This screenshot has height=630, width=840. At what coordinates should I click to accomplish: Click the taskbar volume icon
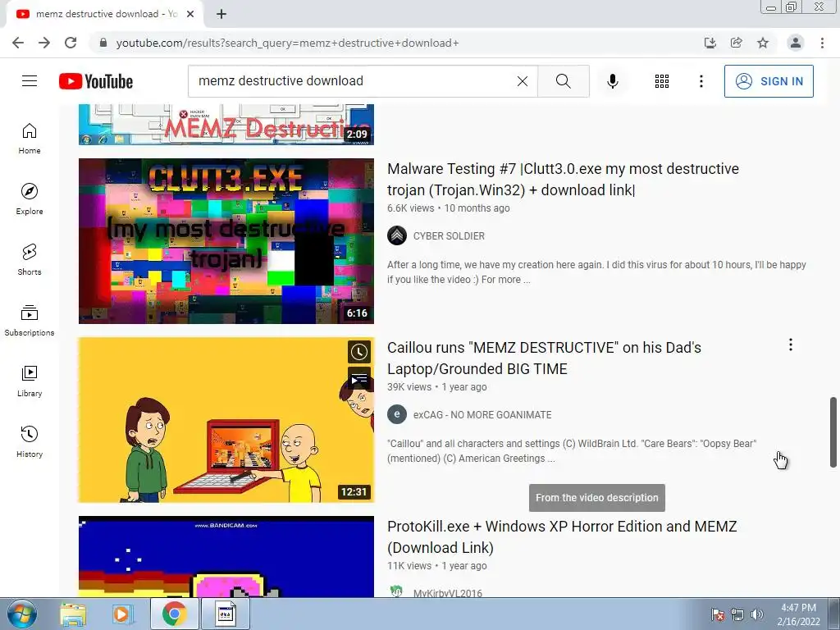pos(757,614)
